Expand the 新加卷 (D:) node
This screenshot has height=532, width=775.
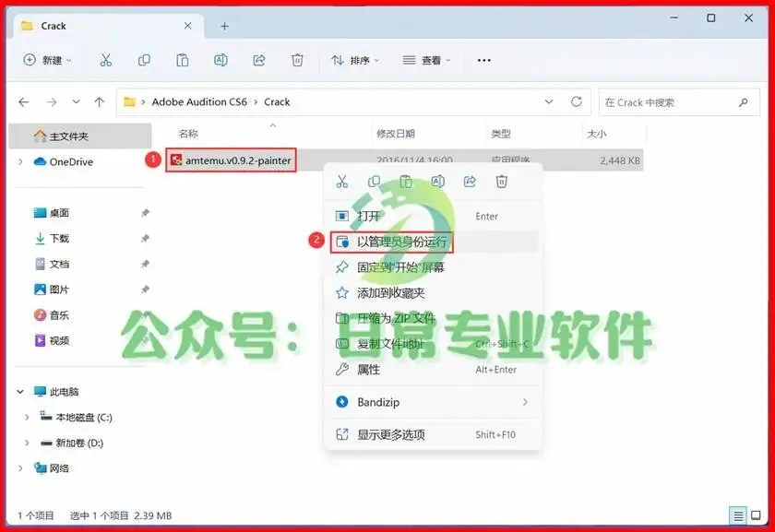click(x=27, y=443)
